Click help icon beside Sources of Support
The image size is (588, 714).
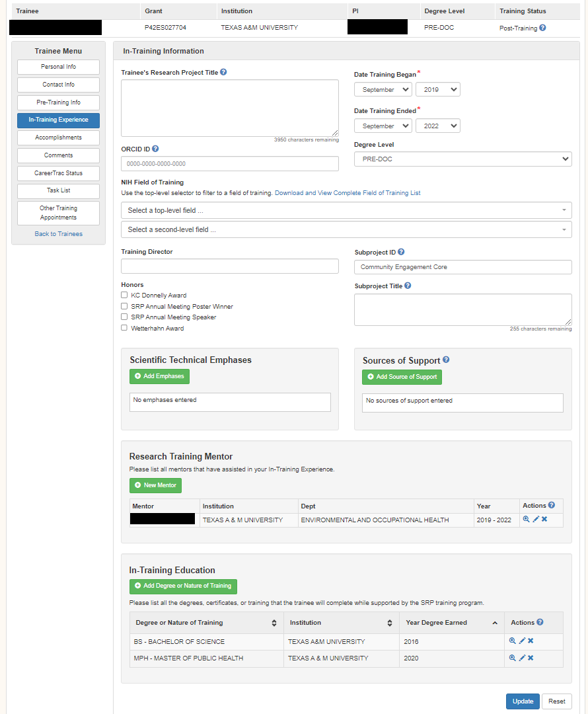446,360
